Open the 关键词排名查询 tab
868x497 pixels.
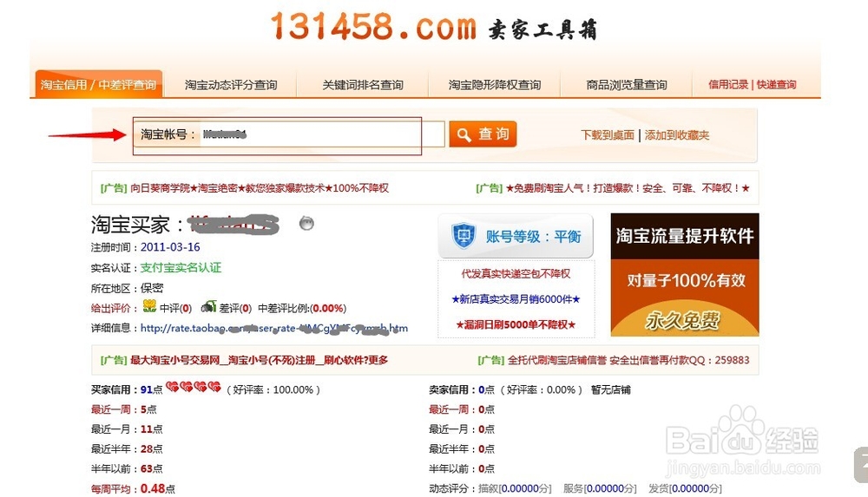tap(363, 85)
